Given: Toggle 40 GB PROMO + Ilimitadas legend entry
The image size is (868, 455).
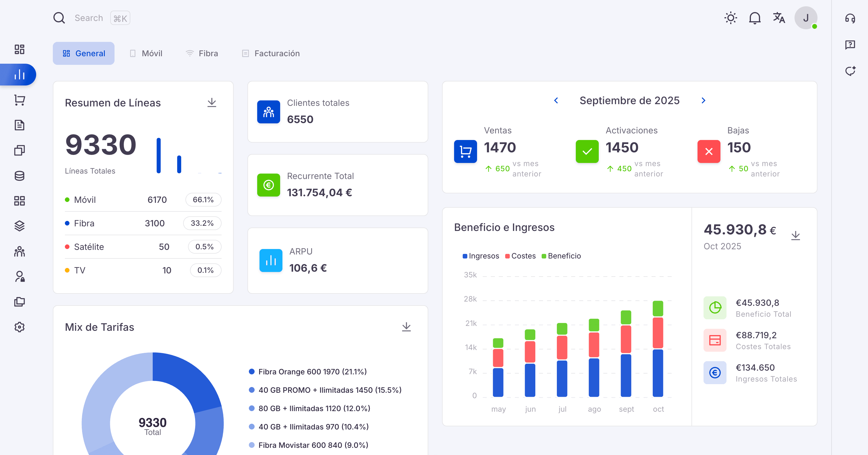Looking at the screenshot, I should pyautogui.click(x=325, y=390).
